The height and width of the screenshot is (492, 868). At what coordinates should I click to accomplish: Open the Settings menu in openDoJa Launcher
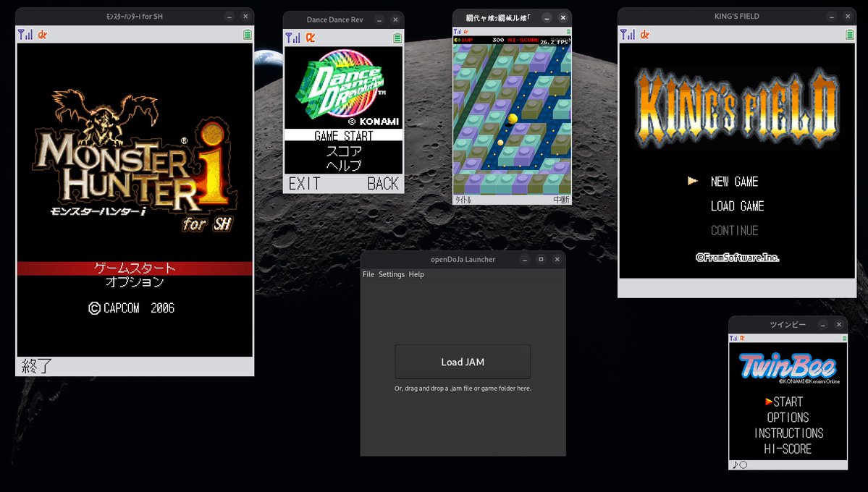point(392,274)
